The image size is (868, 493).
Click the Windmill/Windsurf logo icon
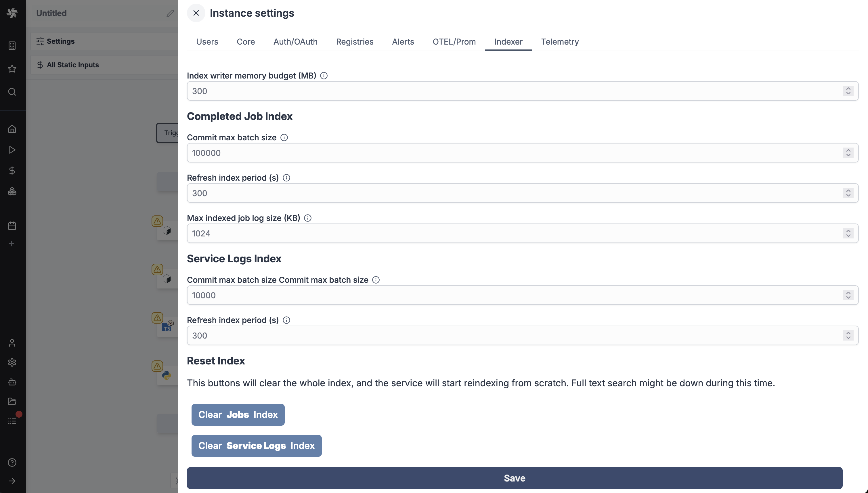coord(11,13)
